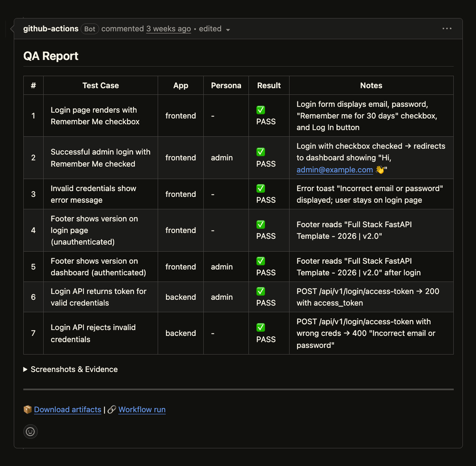
Task: Click the 'edited' label in comment header
Action: (210, 29)
